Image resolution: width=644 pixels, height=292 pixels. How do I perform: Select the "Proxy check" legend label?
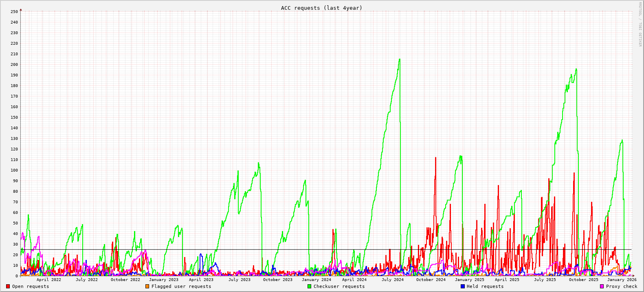[622, 286]
